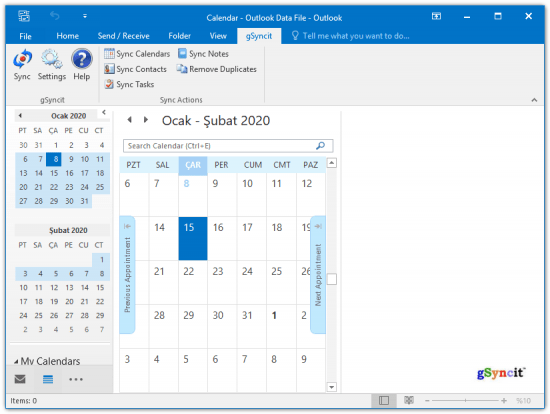Viewport: 550px width, 414px height.
Task: Open the Send / Receive tab
Action: [x=123, y=36]
